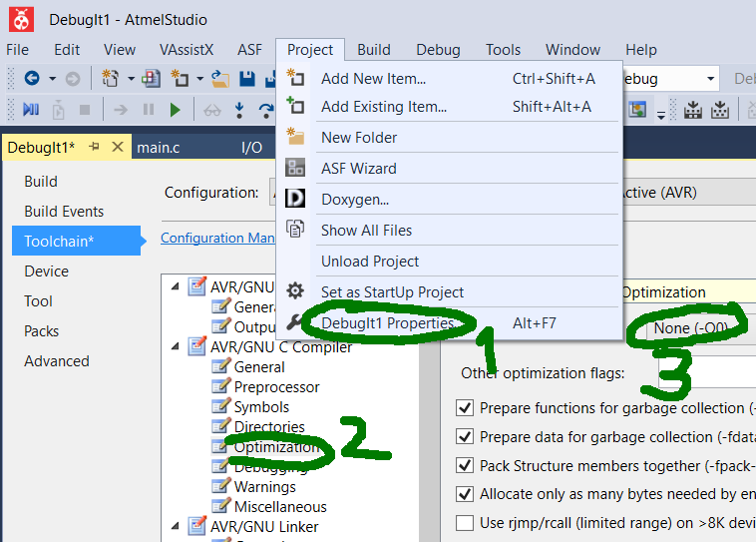The height and width of the screenshot is (542, 756).
Task: Enable Use rjmp/rcall limited range checkbox
Action: pyautogui.click(x=464, y=522)
